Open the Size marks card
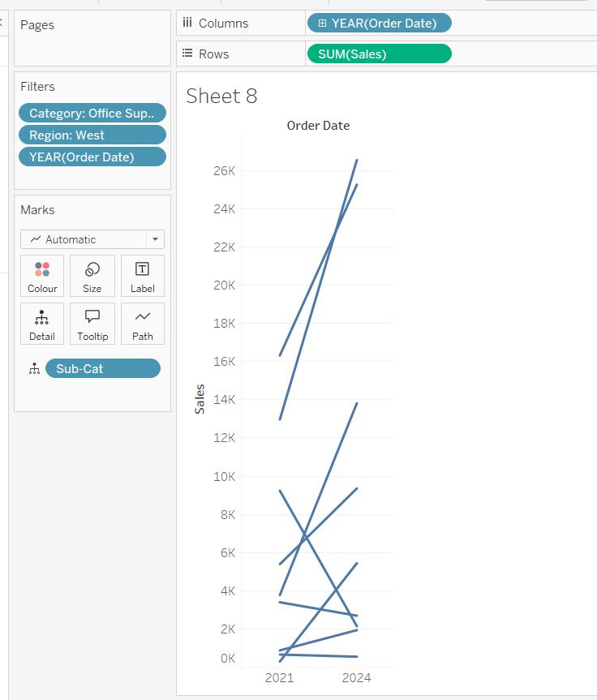This screenshot has height=700, width=597. (x=92, y=276)
